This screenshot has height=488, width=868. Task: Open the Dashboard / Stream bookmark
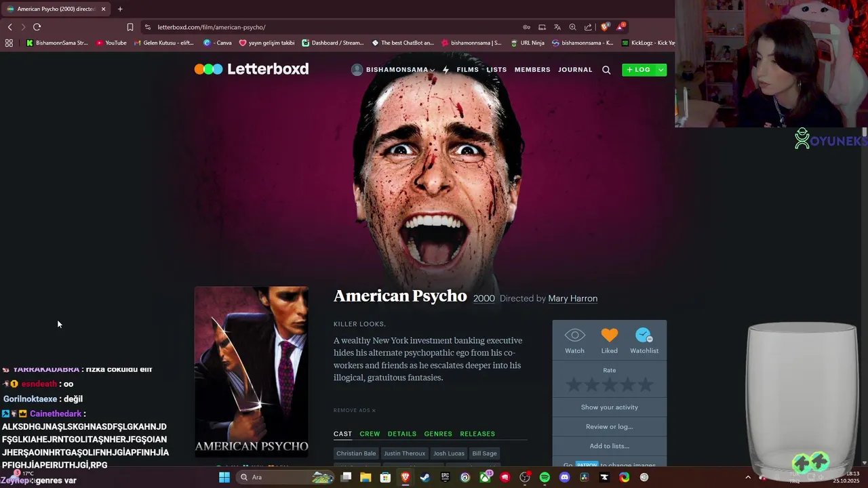[333, 43]
